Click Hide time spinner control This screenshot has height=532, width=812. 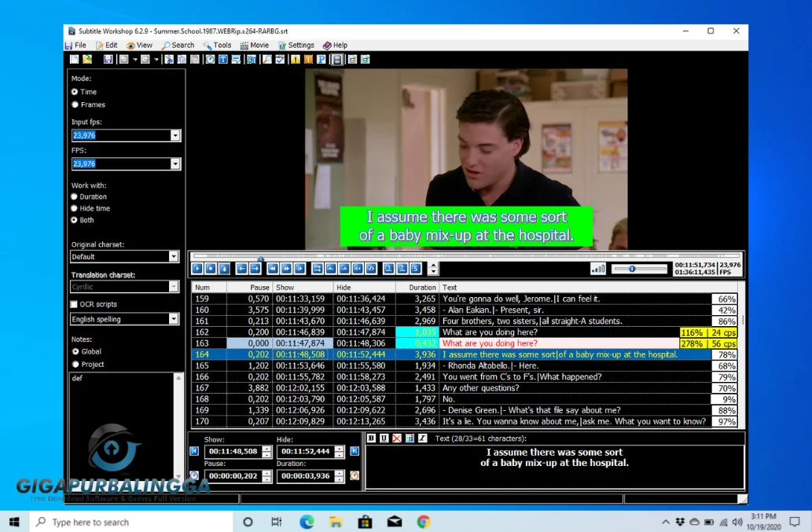(x=340, y=451)
